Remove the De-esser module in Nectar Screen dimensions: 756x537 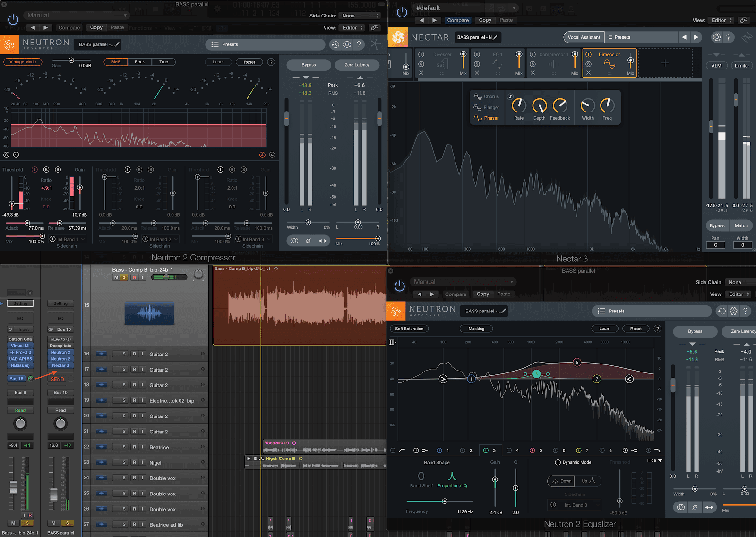click(421, 73)
